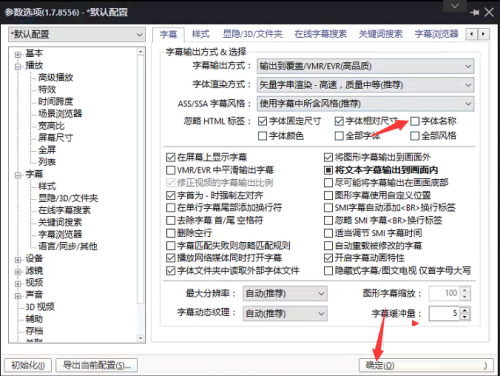Expand the 滤镜 tree node

[x=18, y=272]
